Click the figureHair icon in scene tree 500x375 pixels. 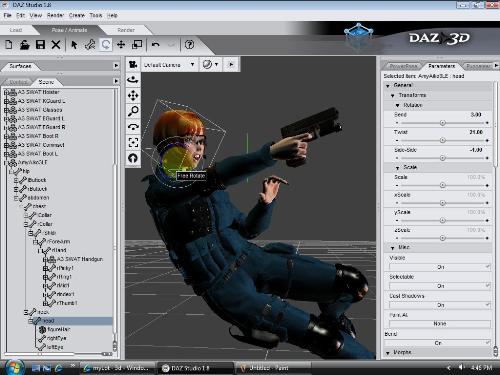(42, 330)
